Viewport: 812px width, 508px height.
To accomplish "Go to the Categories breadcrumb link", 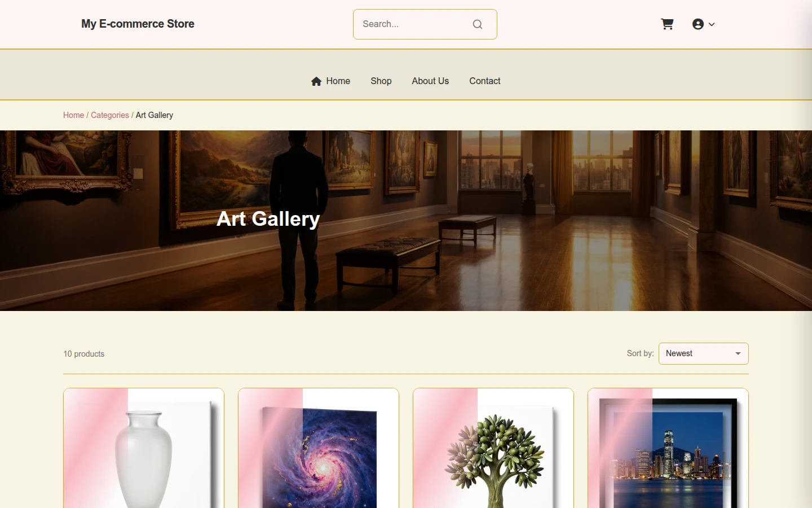I will coord(110,115).
